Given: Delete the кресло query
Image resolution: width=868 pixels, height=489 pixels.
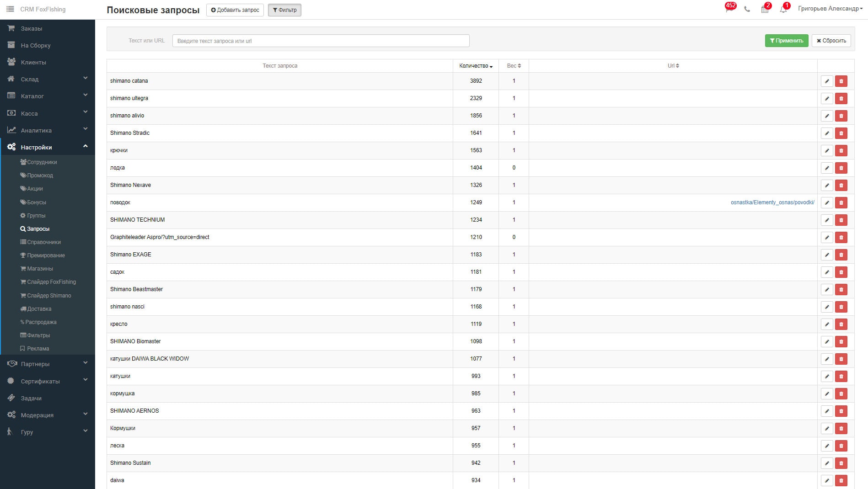Looking at the screenshot, I should click(841, 324).
